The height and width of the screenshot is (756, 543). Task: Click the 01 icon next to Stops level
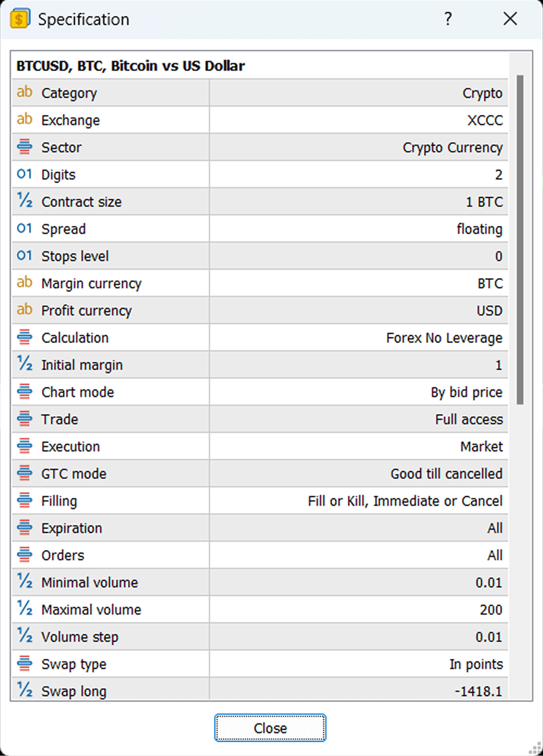coord(24,256)
